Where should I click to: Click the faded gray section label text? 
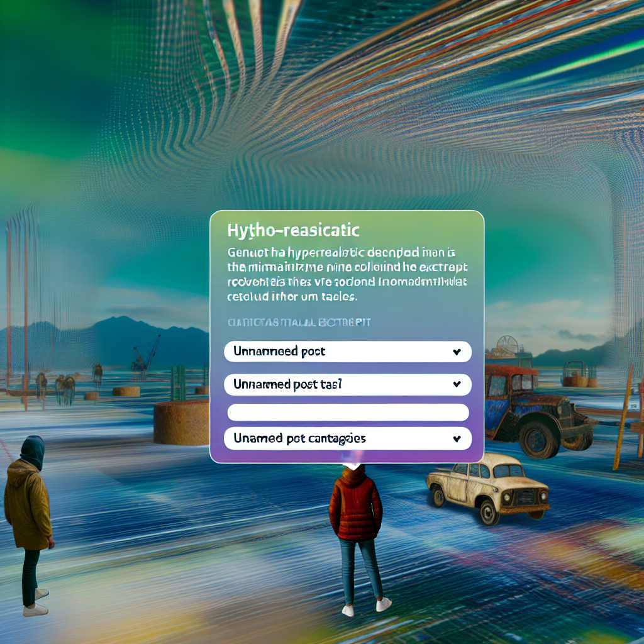click(x=299, y=322)
